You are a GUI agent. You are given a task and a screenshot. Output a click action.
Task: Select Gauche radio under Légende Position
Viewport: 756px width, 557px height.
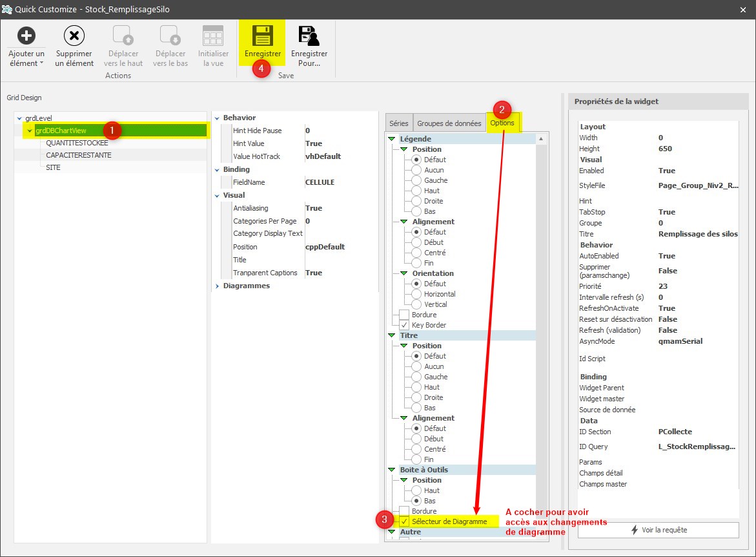click(x=417, y=180)
